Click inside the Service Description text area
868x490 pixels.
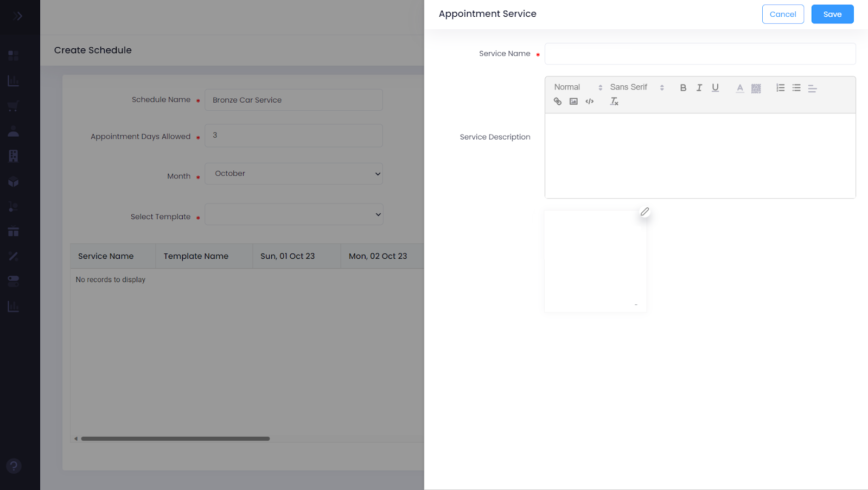point(700,155)
